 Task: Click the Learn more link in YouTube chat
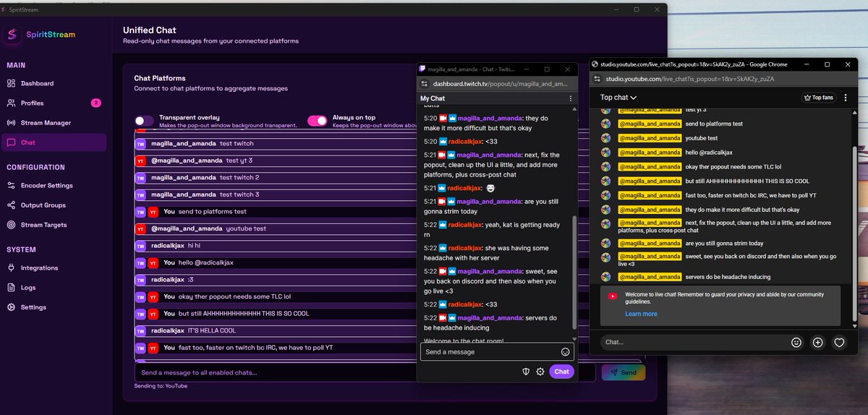click(641, 314)
